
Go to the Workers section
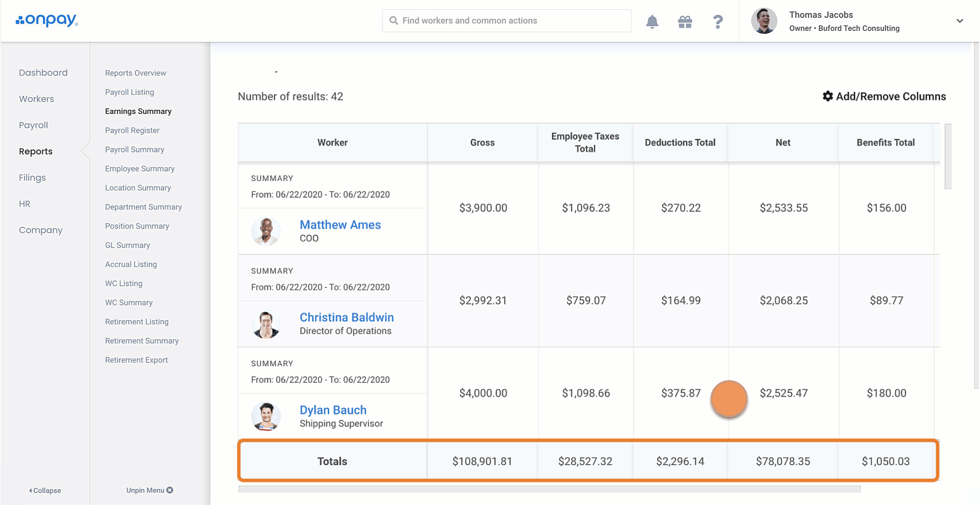pyautogui.click(x=36, y=99)
